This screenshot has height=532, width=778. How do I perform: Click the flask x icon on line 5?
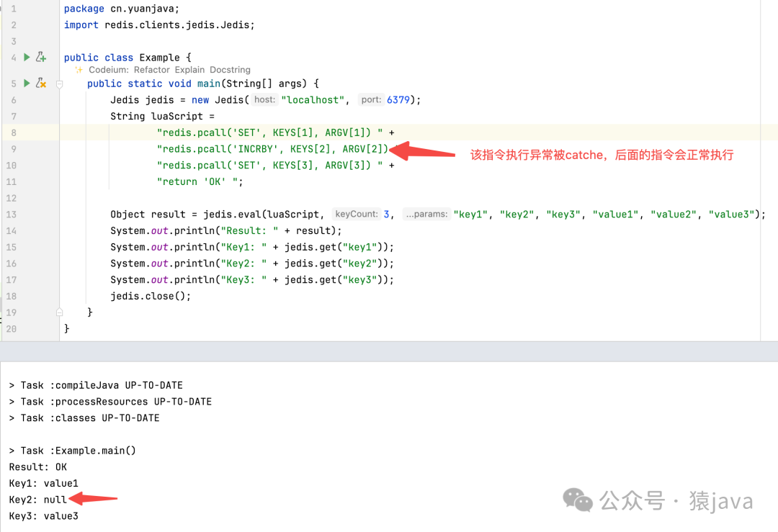pyautogui.click(x=41, y=84)
